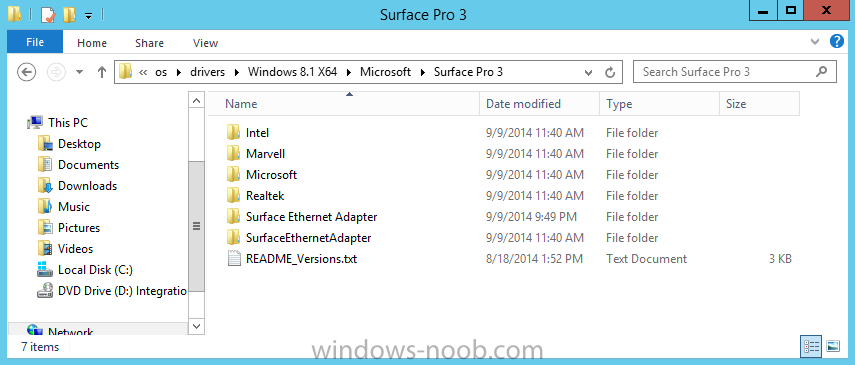Click the Realtek folder name
855x365 pixels.
265,195
